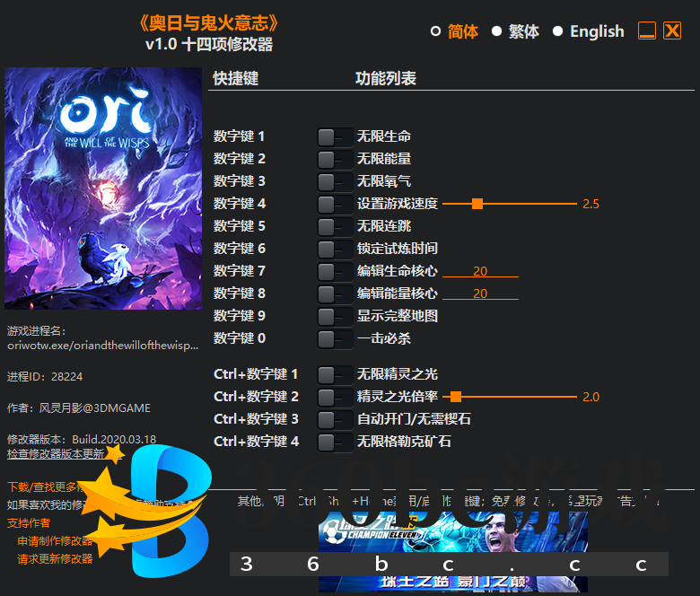Click 快捷键 column header
Image resolution: width=700 pixels, height=596 pixels.
[x=236, y=79]
